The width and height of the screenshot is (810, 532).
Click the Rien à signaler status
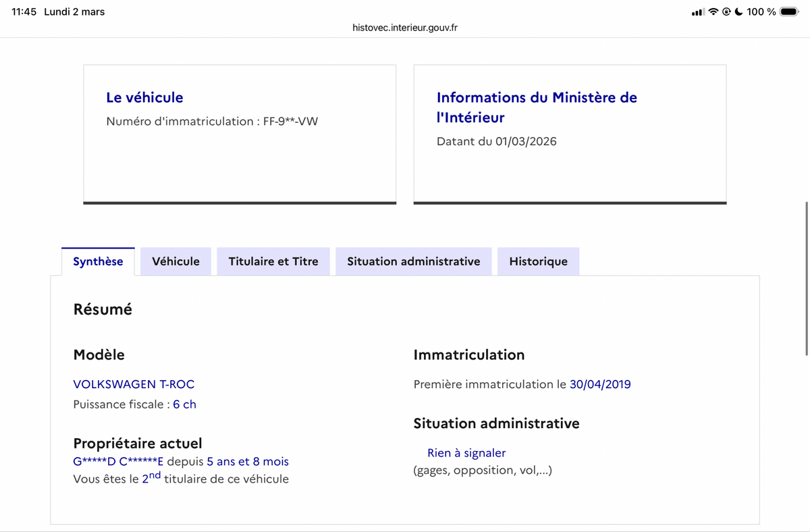466,453
